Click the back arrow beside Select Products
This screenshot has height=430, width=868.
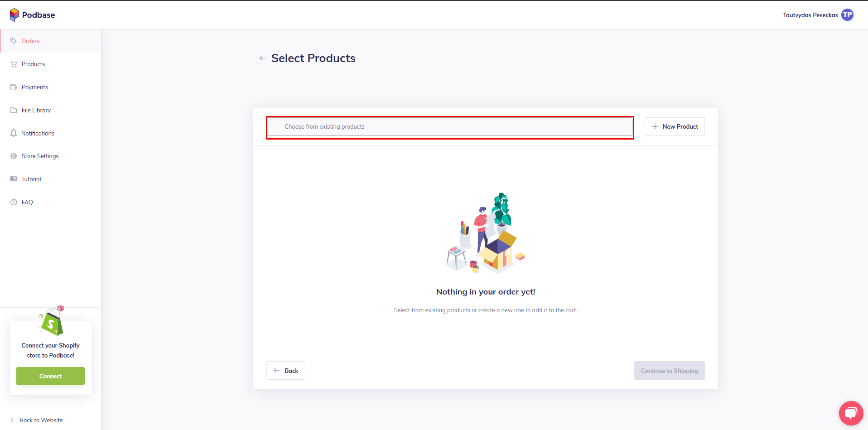tap(262, 58)
